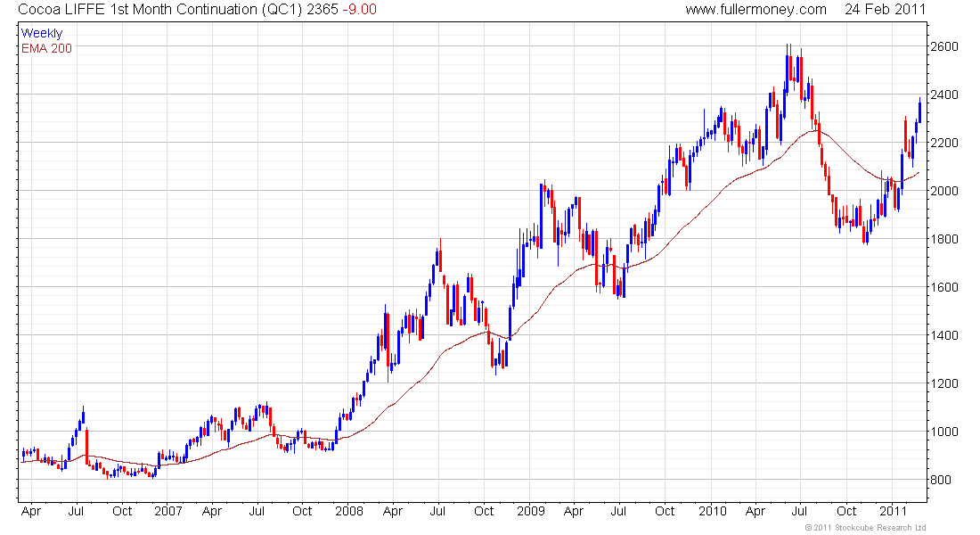Image resolution: width=980 pixels, height=535 pixels.
Task: Click the 1600 price axis label
Action: click(944, 287)
